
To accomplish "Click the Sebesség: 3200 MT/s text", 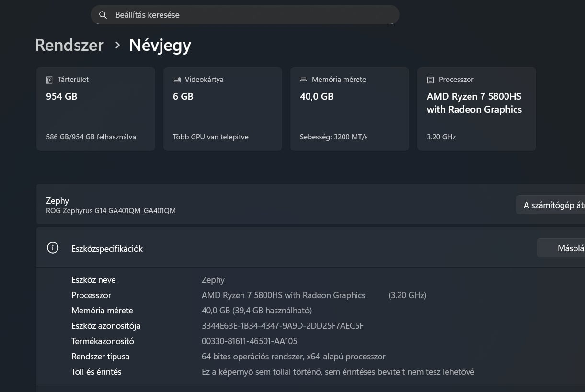I will (x=334, y=137).
